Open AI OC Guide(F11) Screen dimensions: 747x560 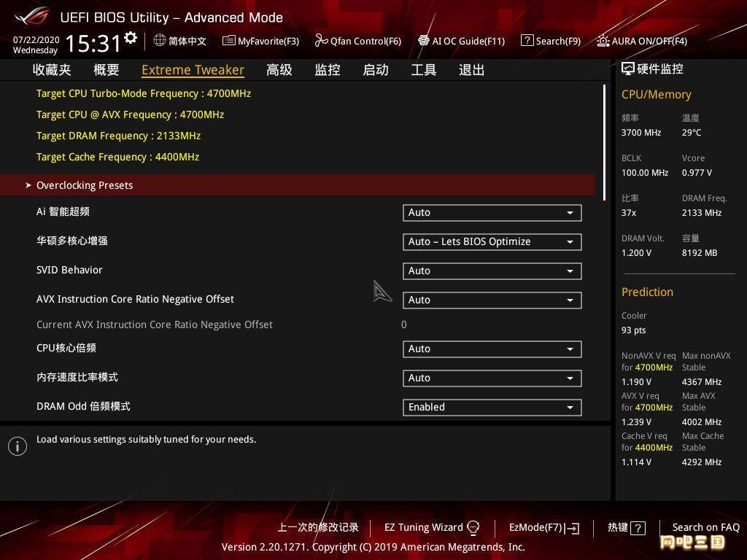tap(461, 41)
